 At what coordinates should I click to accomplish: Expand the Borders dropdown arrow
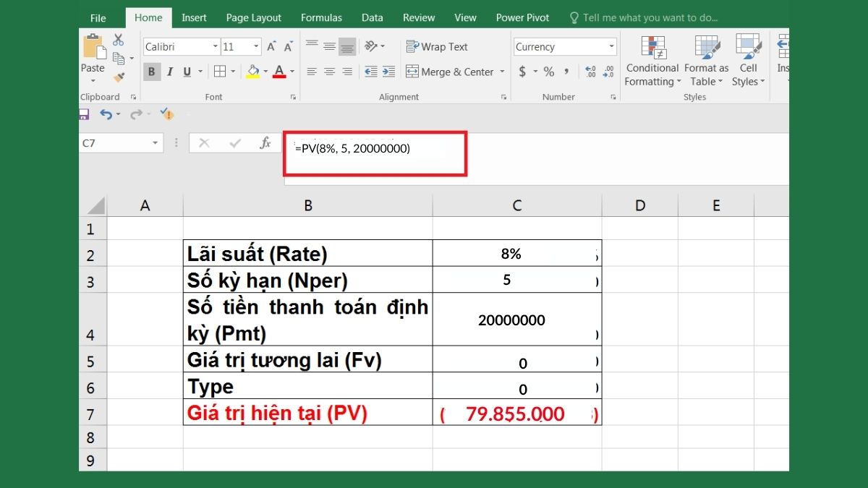point(231,72)
